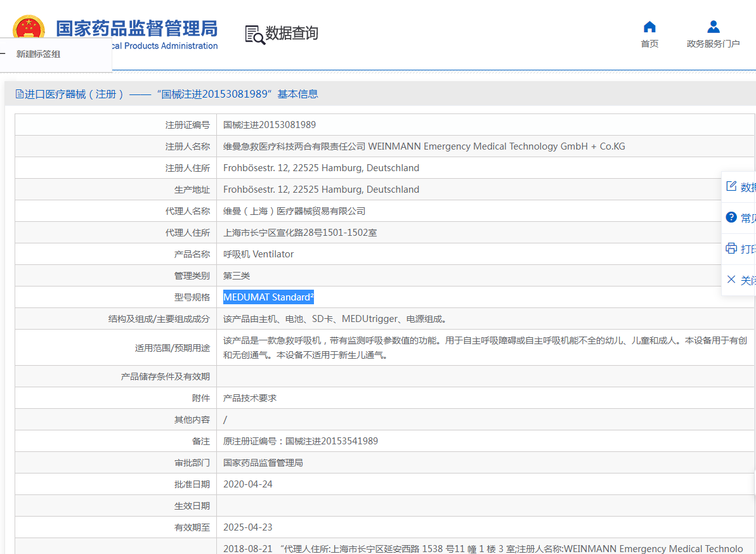Click the 附件 row label
The width and height of the screenshot is (756, 554).
[x=201, y=399]
